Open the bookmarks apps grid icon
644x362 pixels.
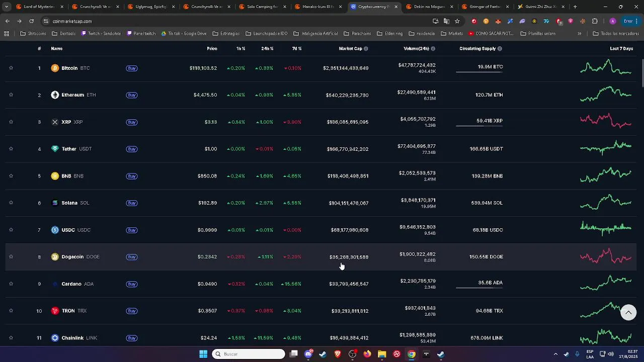coord(7,34)
